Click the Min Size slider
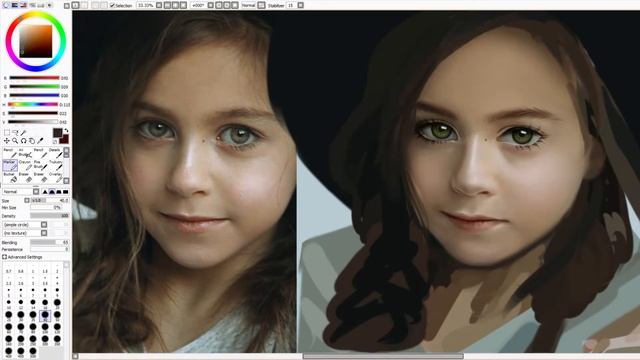The height and width of the screenshot is (360, 640). [x=46, y=208]
